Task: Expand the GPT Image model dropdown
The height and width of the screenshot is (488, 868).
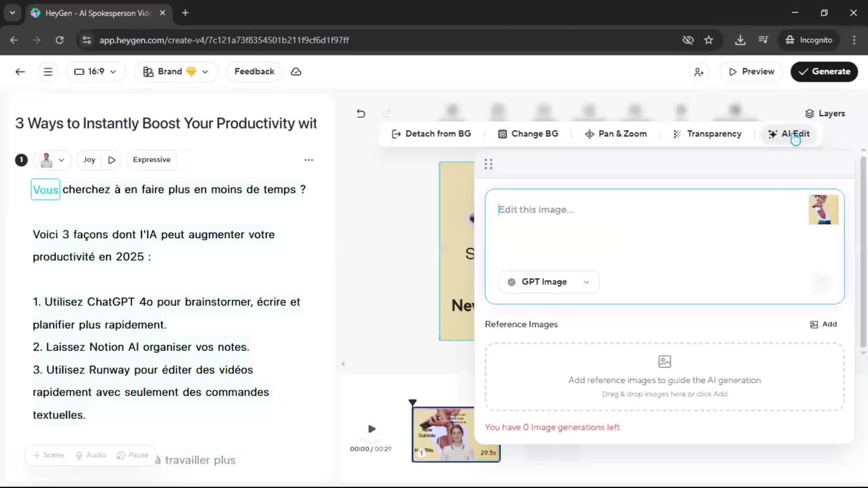Action: [548, 282]
